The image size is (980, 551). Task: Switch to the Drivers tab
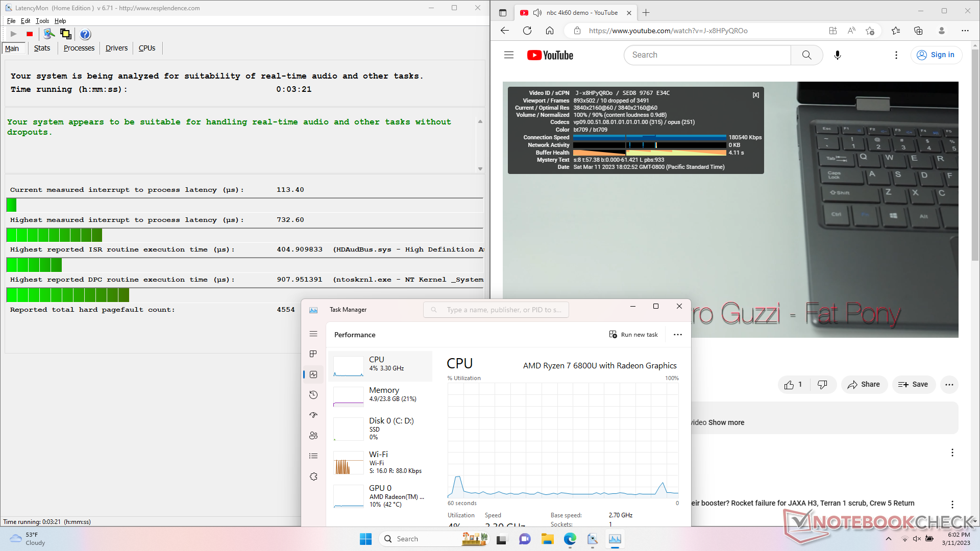[116, 48]
